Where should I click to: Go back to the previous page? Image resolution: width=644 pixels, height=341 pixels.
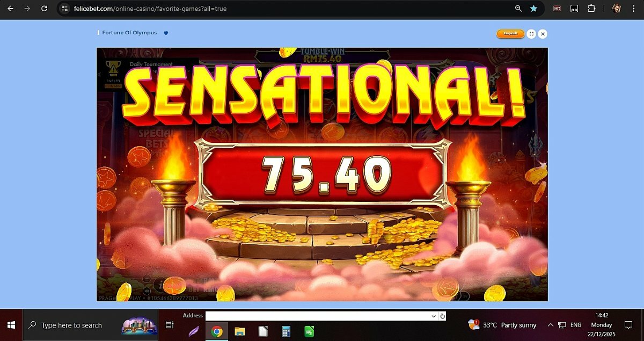[10, 9]
